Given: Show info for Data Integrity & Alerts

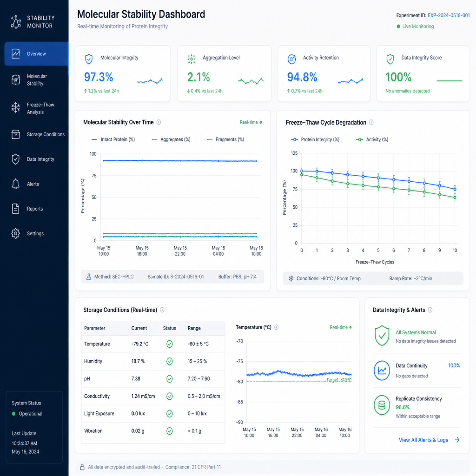Looking at the screenshot, I should pos(430,310).
